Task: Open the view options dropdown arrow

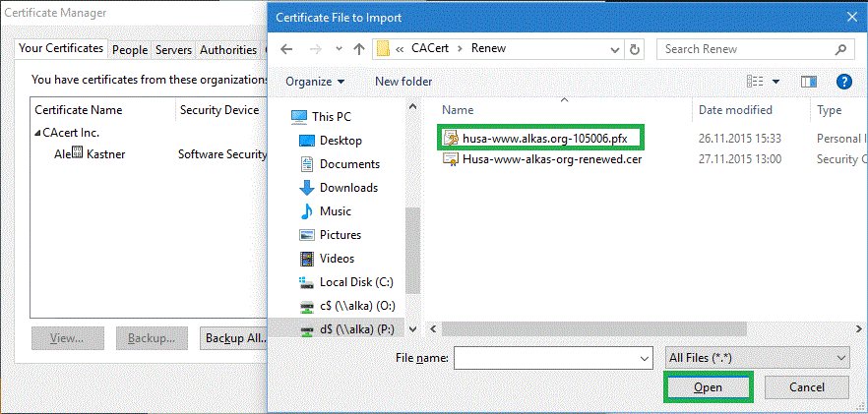Action: click(x=775, y=82)
